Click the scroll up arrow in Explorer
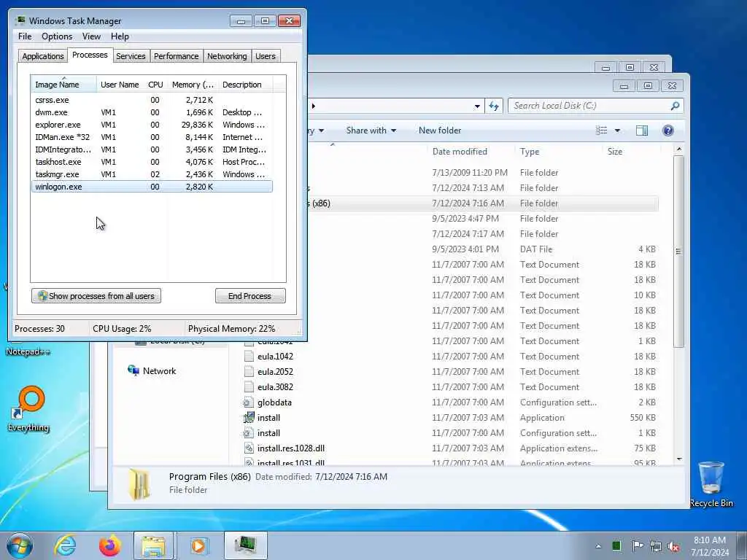The height and width of the screenshot is (560, 747). pos(679,149)
